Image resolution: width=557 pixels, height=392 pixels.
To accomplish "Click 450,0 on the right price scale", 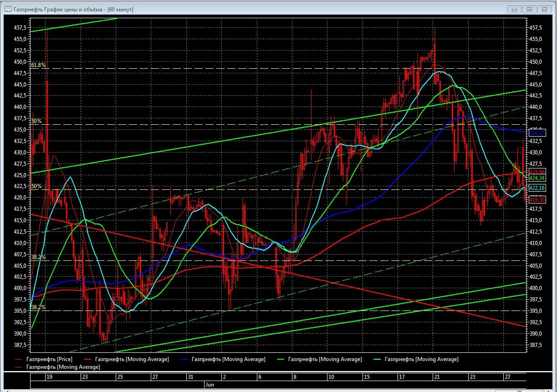I will (536, 62).
